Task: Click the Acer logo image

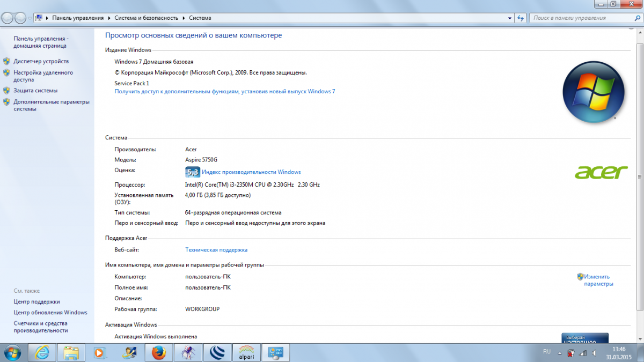Action: (x=601, y=172)
